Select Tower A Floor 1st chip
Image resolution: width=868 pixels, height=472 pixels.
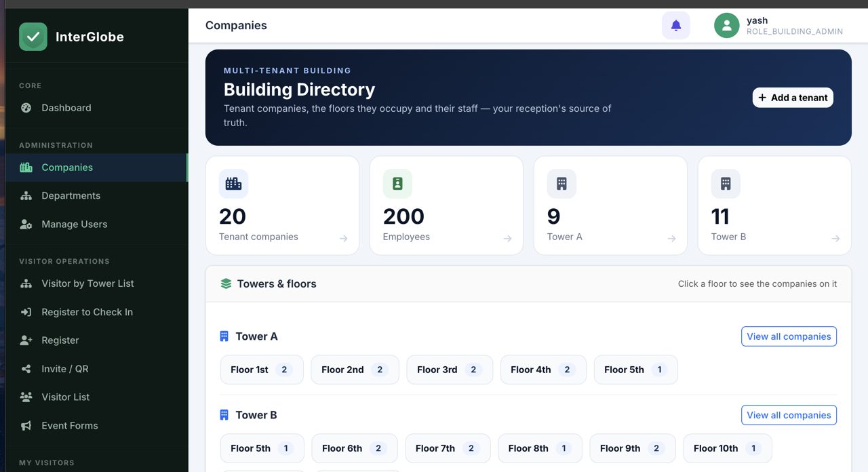point(262,370)
